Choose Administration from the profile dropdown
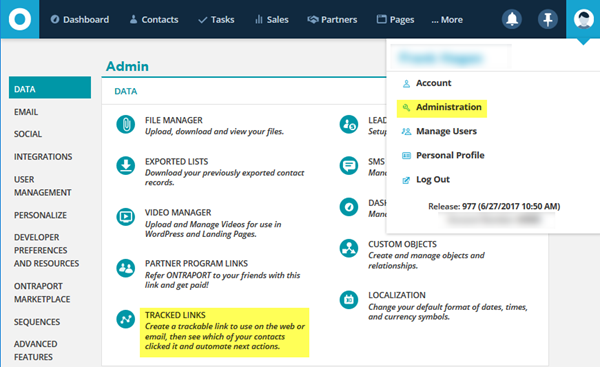The width and height of the screenshot is (600, 367). pyautogui.click(x=449, y=107)
